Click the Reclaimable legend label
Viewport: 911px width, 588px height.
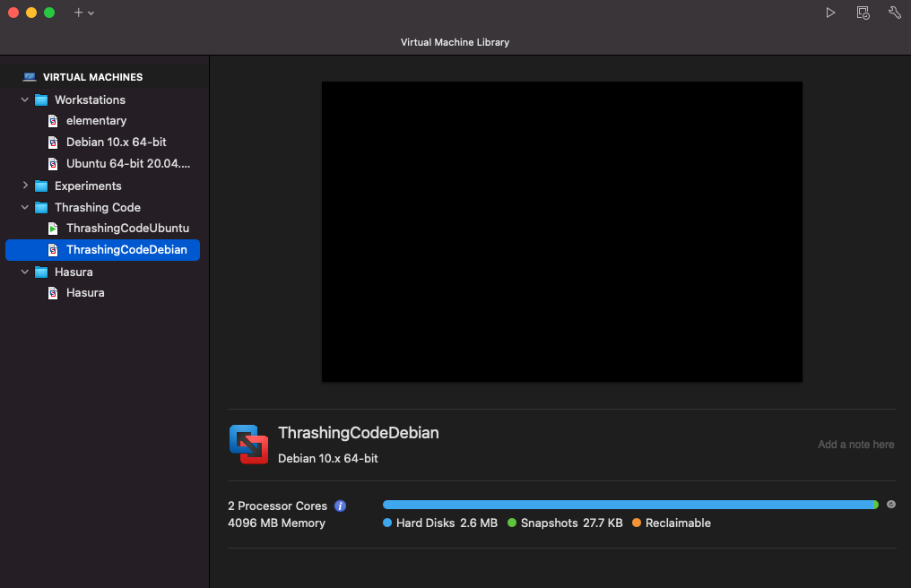678,523
